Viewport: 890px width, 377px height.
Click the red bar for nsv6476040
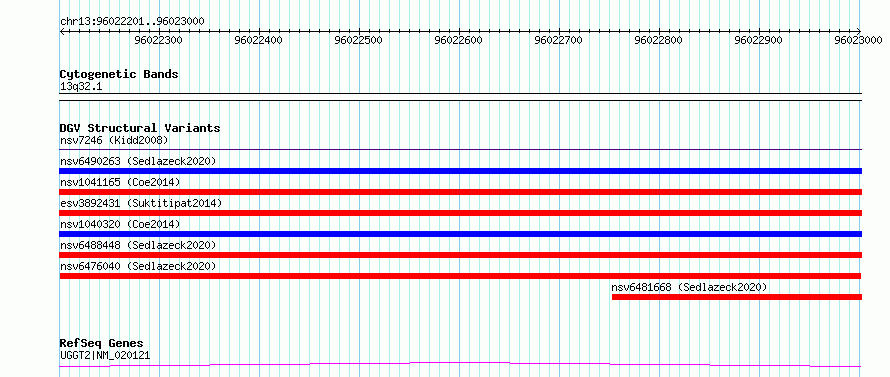pos(461,276)
